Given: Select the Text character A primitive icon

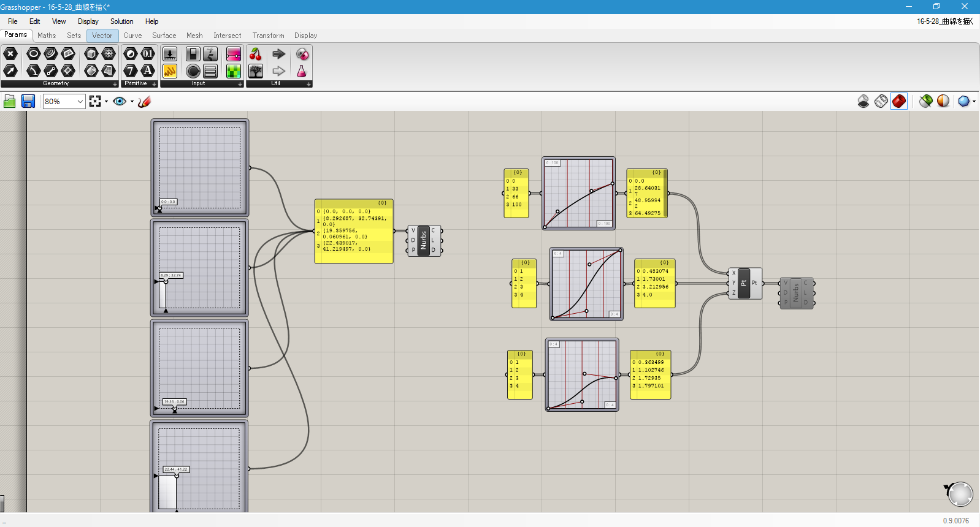Looking at the screenshot, I should click(x=148, y=71).
